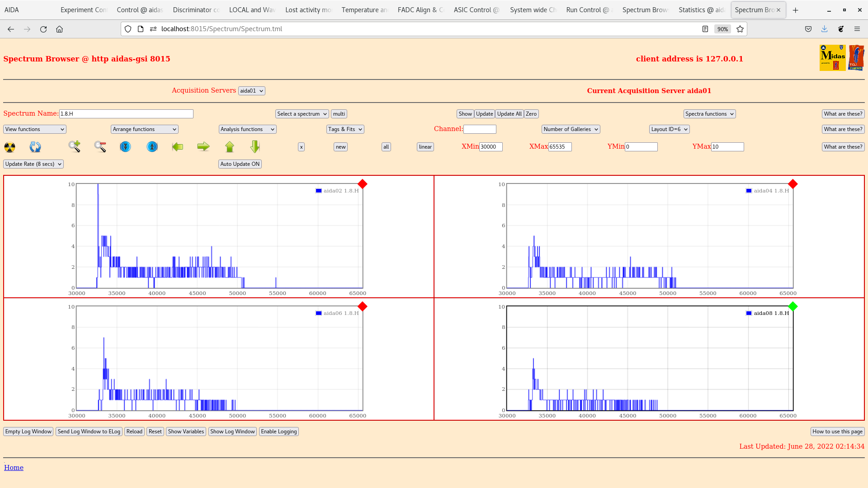Switch to the Temperature browser tab
The image size is (868, 488).
364,10
